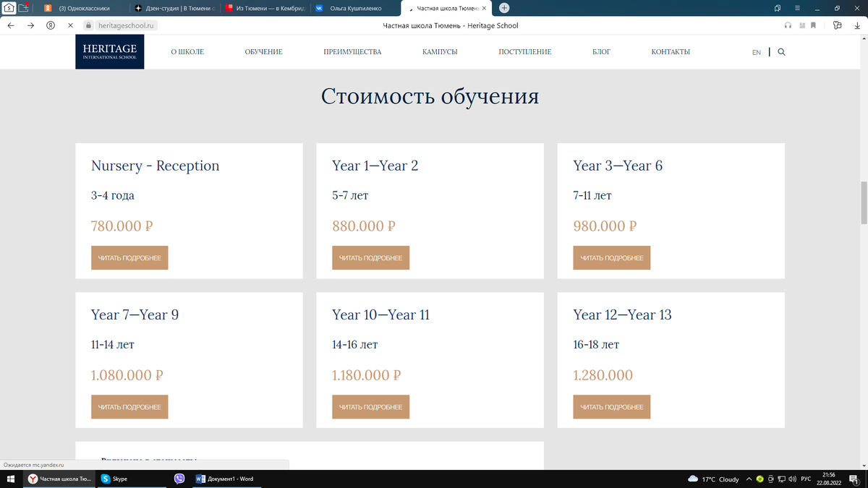868x488 pixels.
Task: Click the Nursery - Reception heading
Action: coord(155,166)
